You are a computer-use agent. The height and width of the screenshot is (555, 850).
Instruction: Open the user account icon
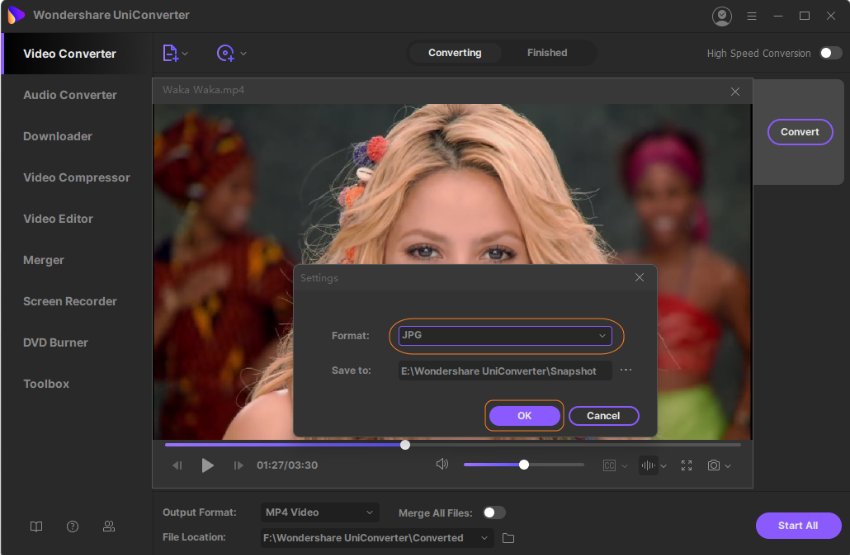coord(722,16)
